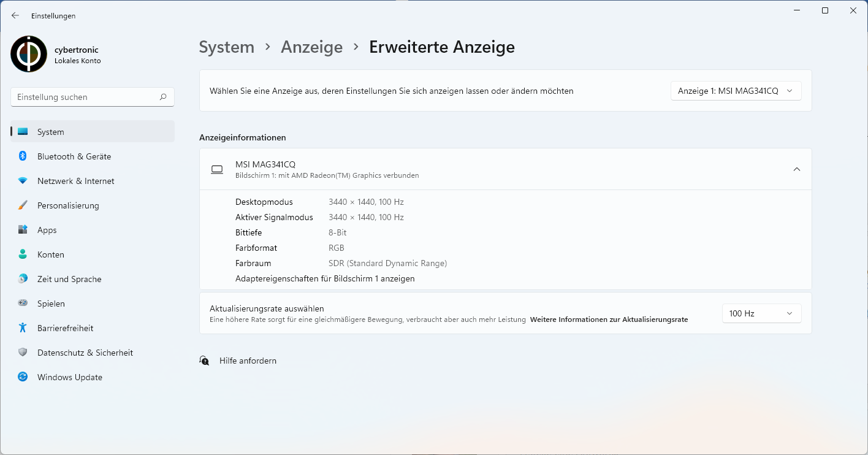Click the Personalisierung brush icon
The image size is (868, 455).
click(x=23, y=205)
